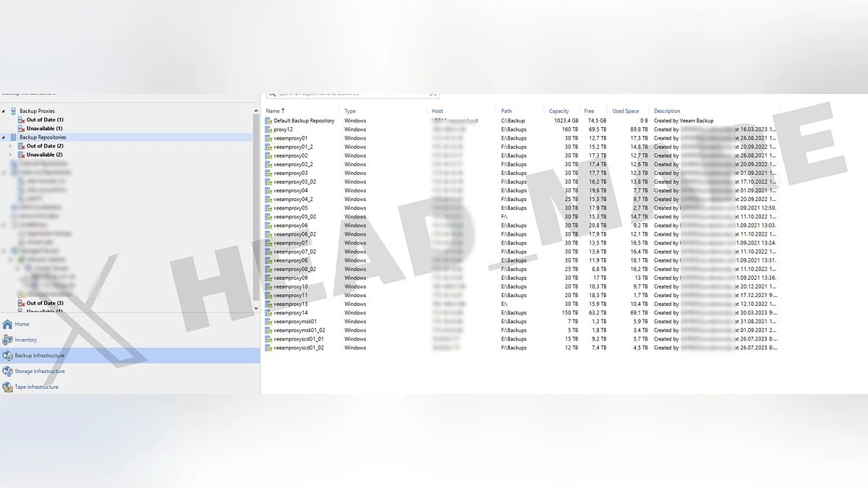
Task: Sort by the Capacity column header
Action: tap(559, 111)
